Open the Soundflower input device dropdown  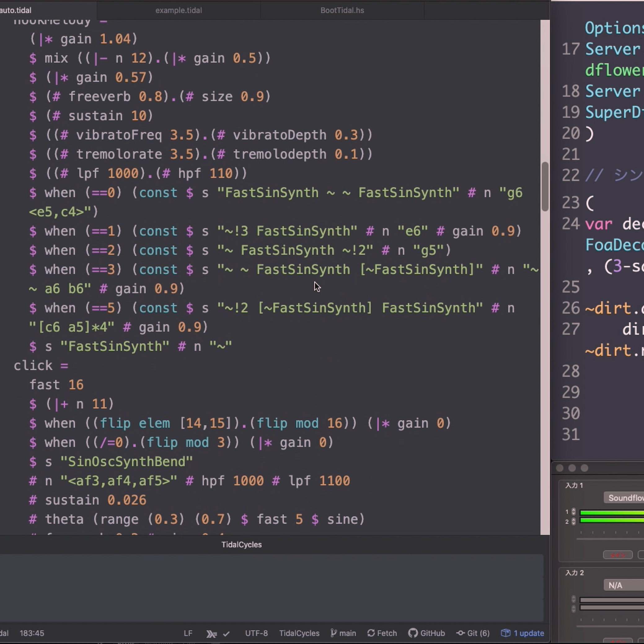(624, 498)
